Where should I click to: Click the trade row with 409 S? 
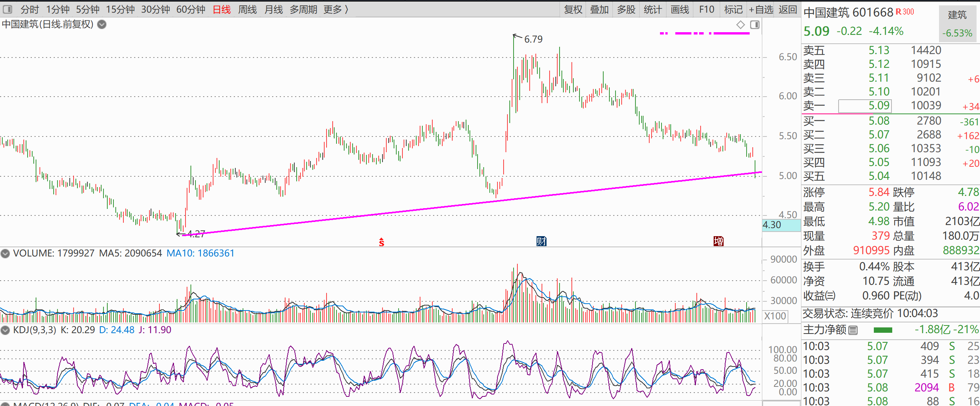click(x=891, y=346)
